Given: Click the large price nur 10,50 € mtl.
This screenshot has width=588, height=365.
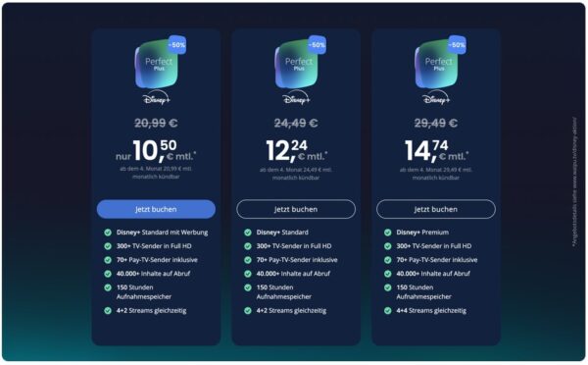Looking at the screenshot, I should point(156,151).
